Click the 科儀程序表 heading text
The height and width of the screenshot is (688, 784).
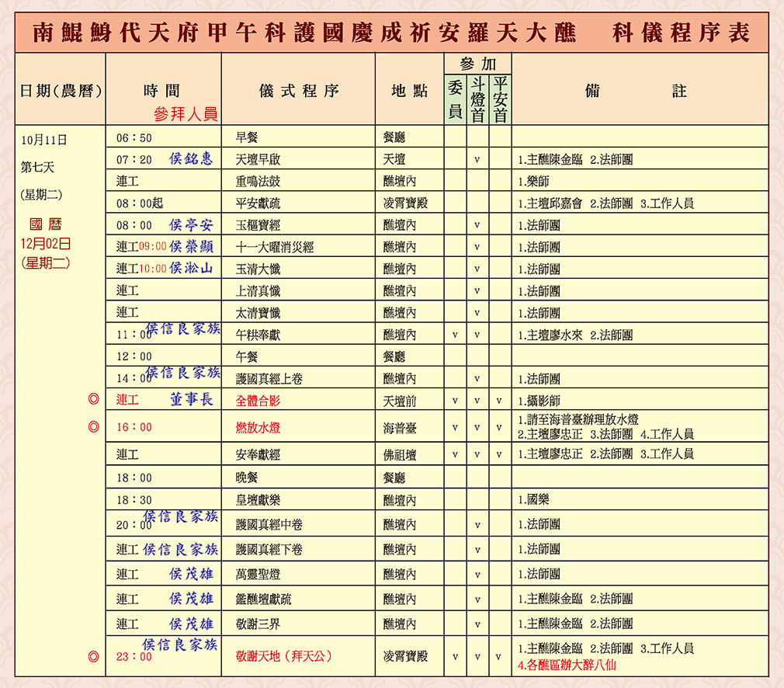(x=681, y=33)
